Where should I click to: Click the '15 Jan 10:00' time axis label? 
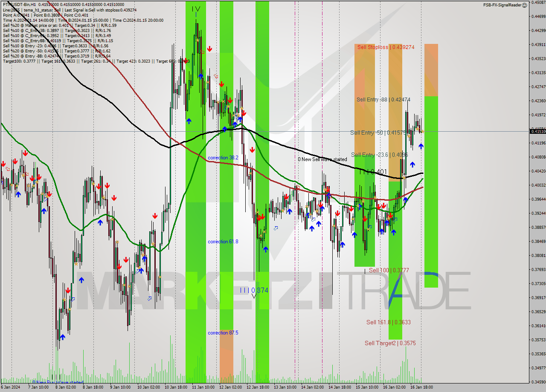coord(367,387)
